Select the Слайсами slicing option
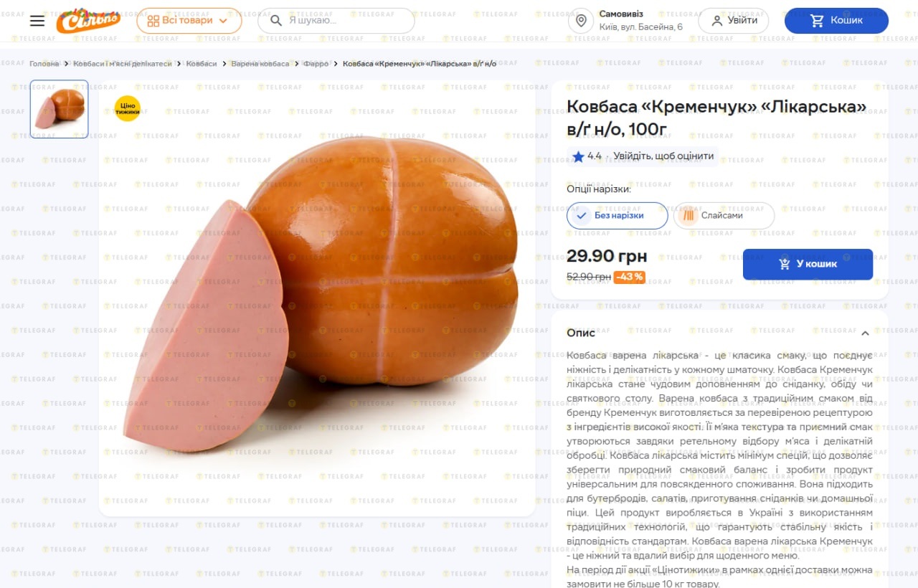Screen dimensions: 918x588 coord(724,216)
